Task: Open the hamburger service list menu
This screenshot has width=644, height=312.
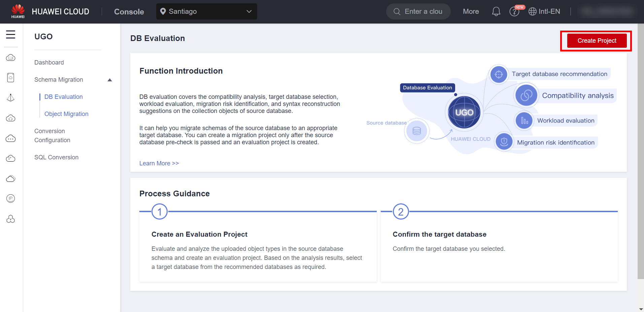Action: 11,34
